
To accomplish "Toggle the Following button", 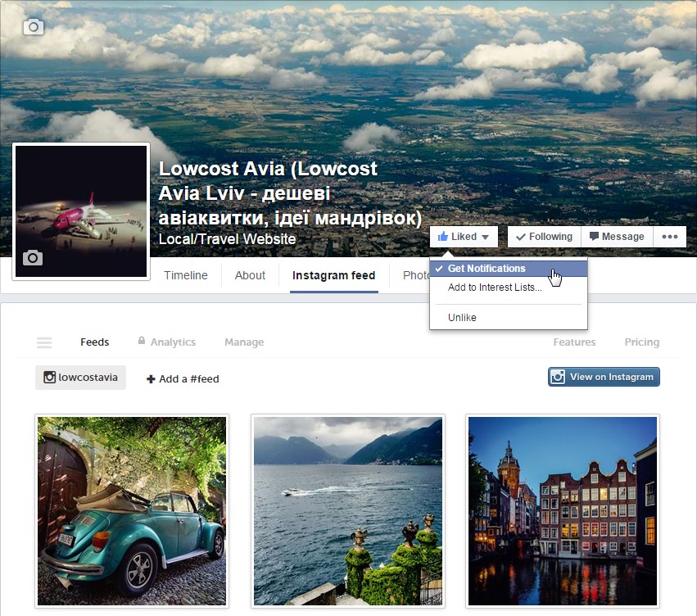I will [544, 237].
